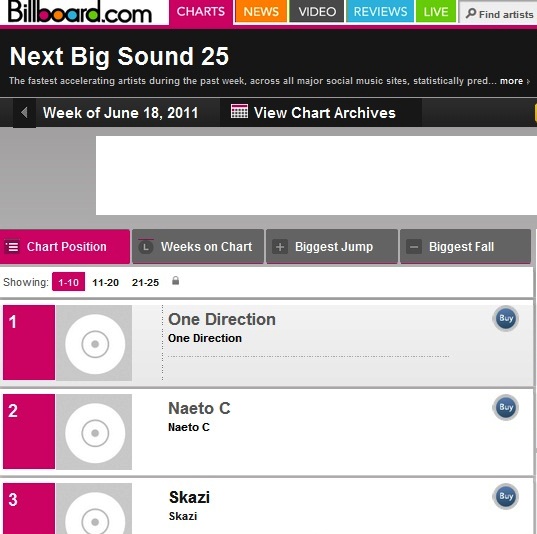Click the Buy icon for One Direction
Image resolution: width=537 pixels, height=534 pixels.
(x=505, y=319)
